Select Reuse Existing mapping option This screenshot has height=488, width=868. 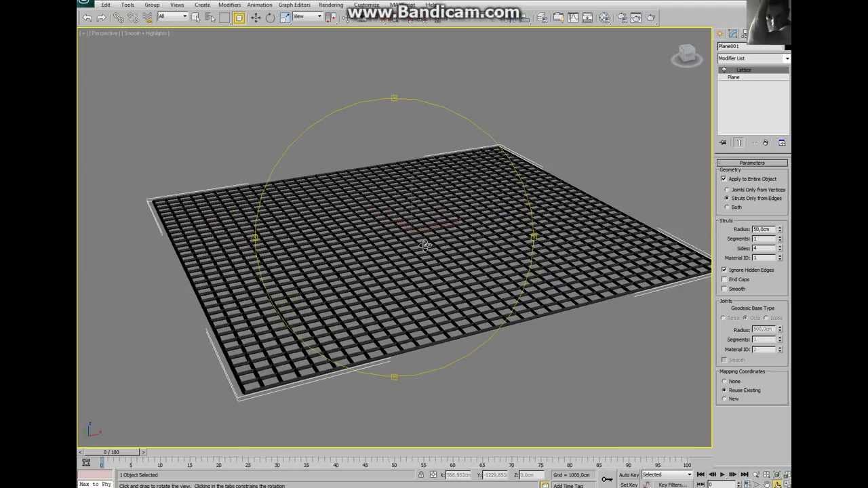pos(725,390)
